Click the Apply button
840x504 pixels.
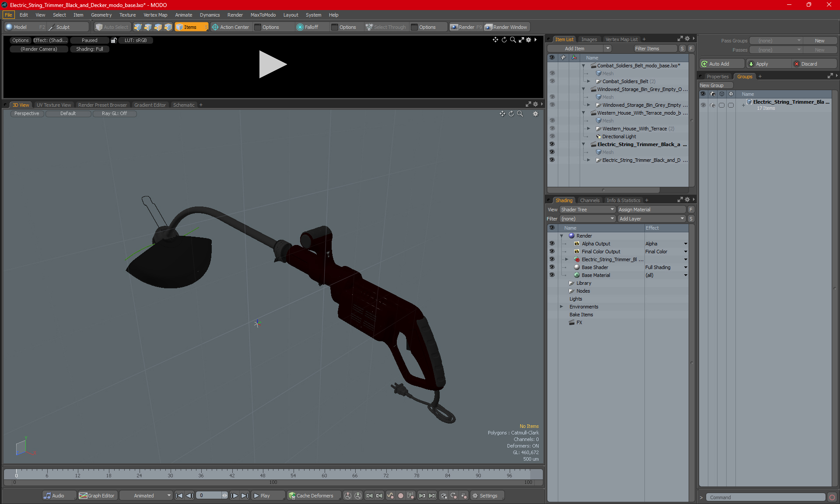click(x=769, y=64)
